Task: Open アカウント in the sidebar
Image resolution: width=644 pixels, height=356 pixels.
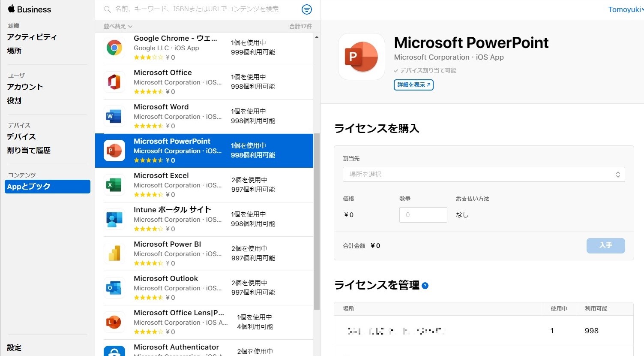Action: coord(25,87)
